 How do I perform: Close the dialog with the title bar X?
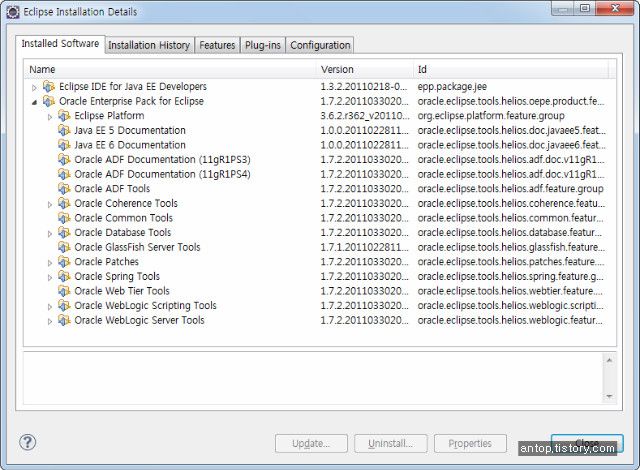point(615,8)
